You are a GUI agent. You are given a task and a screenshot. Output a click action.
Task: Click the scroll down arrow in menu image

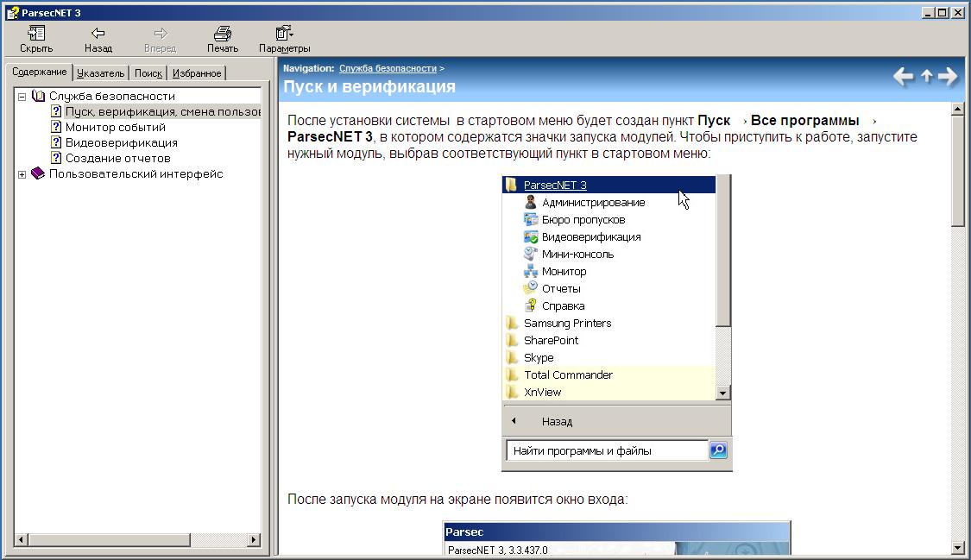click(x=722, y=393)
